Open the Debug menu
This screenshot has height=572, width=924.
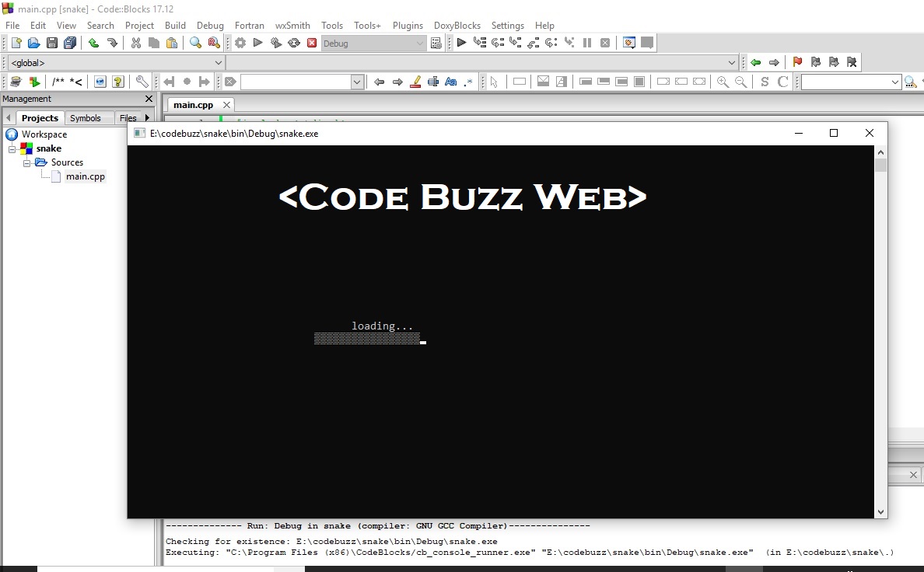[x=210, y=26]
